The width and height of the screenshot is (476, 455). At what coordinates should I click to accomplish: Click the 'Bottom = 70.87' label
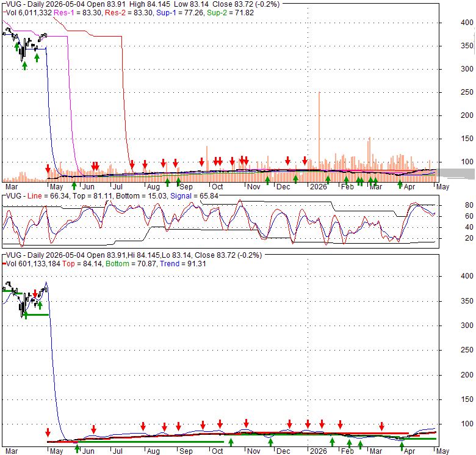point(131,264)
